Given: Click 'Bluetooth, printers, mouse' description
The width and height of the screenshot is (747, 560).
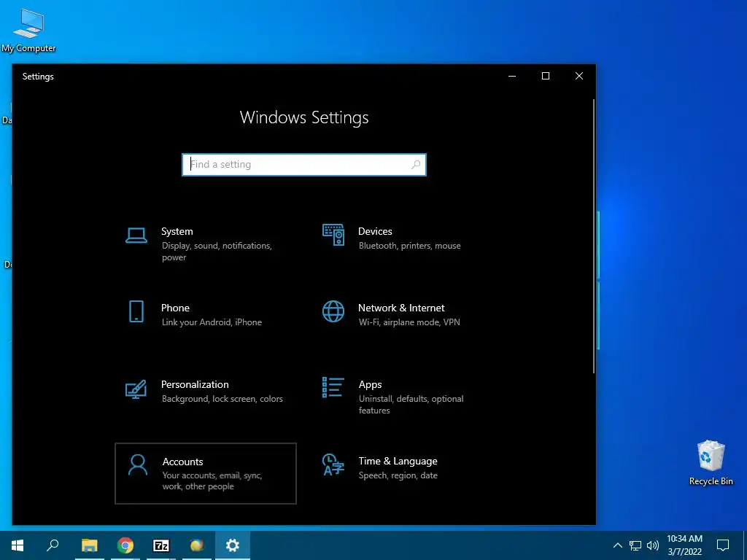Looking at the screenshot, I should point(410,246).
